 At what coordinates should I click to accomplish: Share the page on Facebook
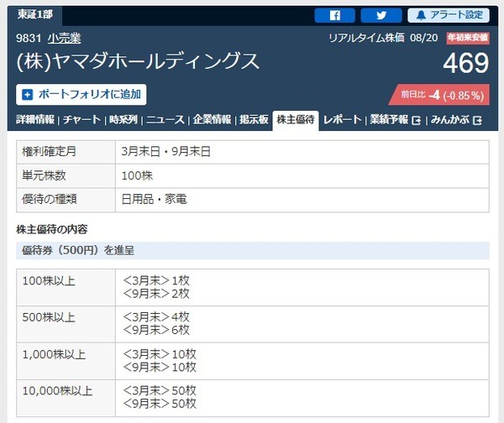[x=334, y=15]
